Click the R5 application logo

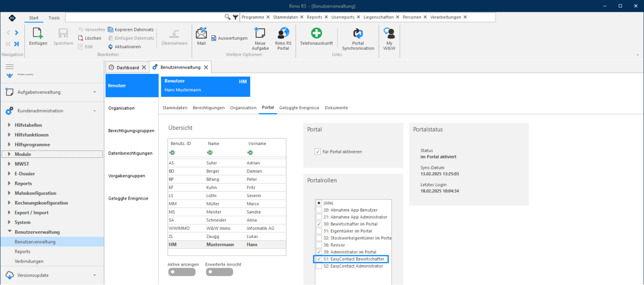tap(12, 18)
